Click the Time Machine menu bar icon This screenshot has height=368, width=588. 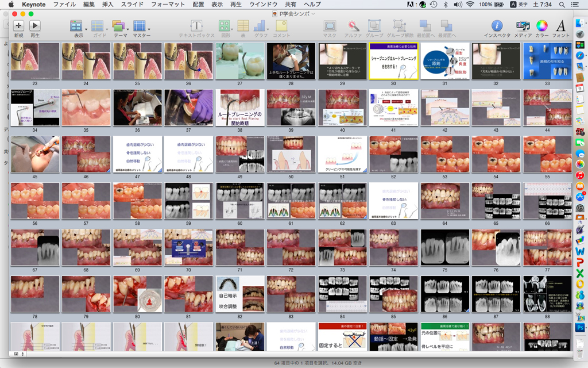(434, 5)
